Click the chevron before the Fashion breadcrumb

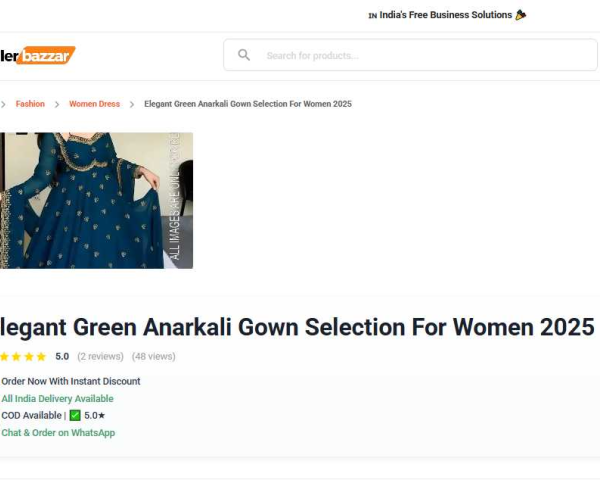tap(3, 104)
